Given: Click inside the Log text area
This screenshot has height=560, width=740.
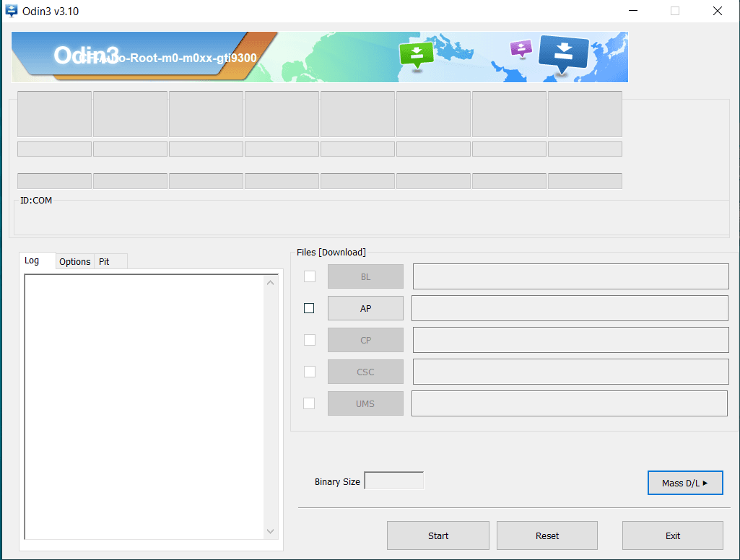Looking at the screenshot, I should [144, 407].
